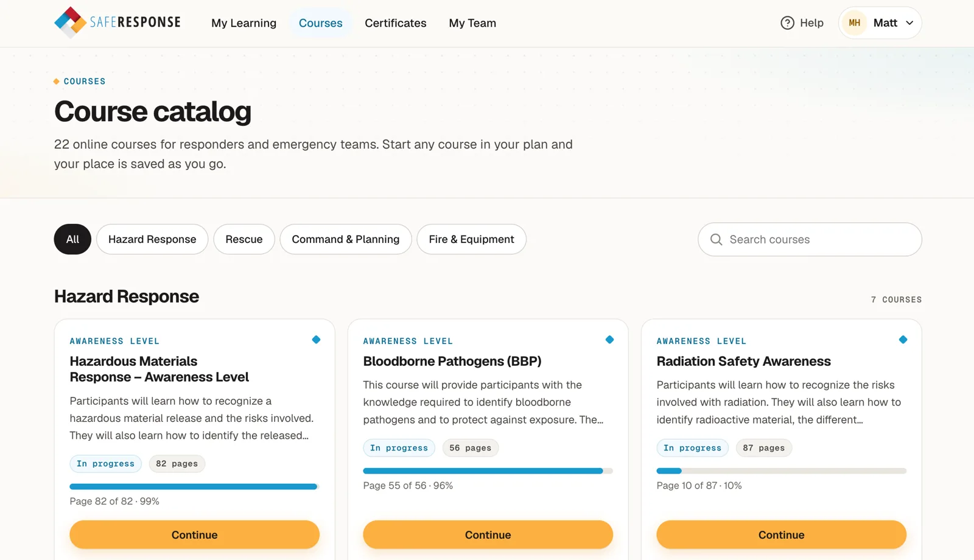Filter by Fire & Equipment
The image size is (974, 560).
tap(471, 239)
